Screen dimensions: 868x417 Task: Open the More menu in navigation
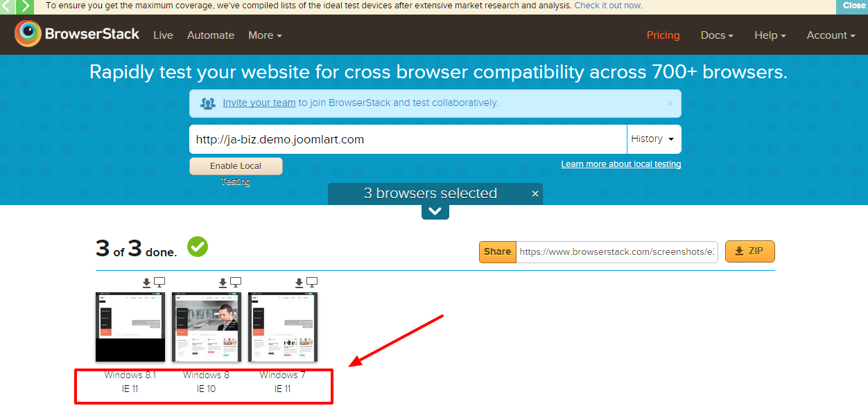click(265, 35)
